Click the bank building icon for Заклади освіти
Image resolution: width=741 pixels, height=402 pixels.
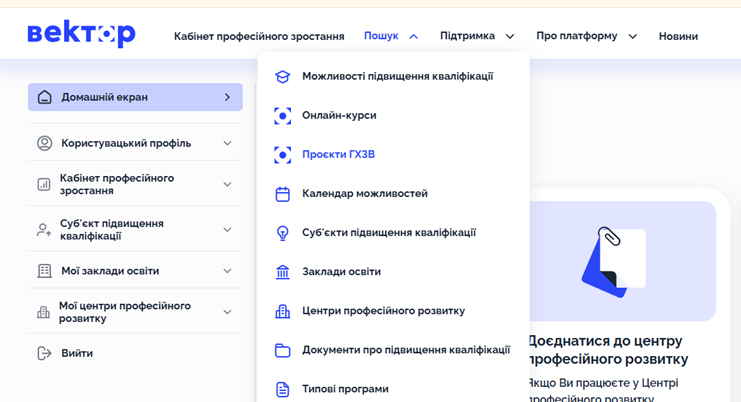pos(283,272)
